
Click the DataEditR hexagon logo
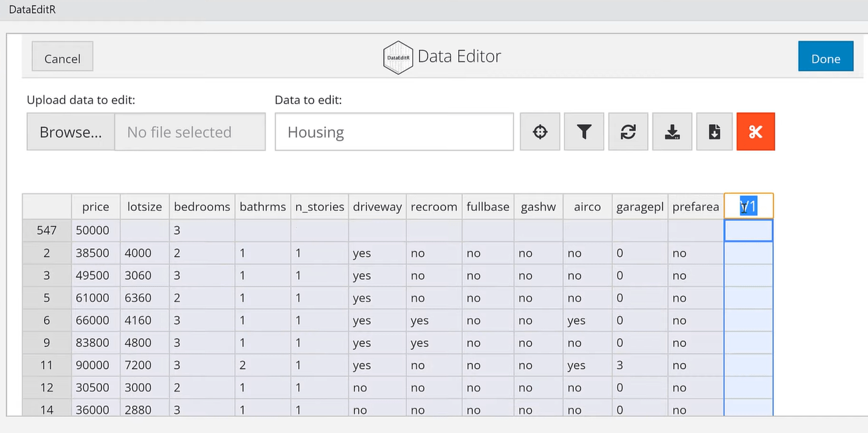click(x=398, y=57)
